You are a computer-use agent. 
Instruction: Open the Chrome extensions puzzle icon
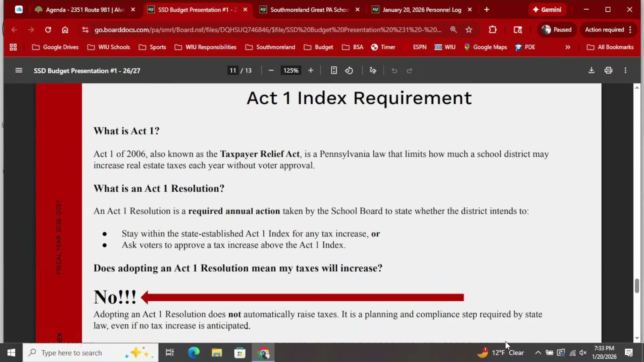point(492,30)
